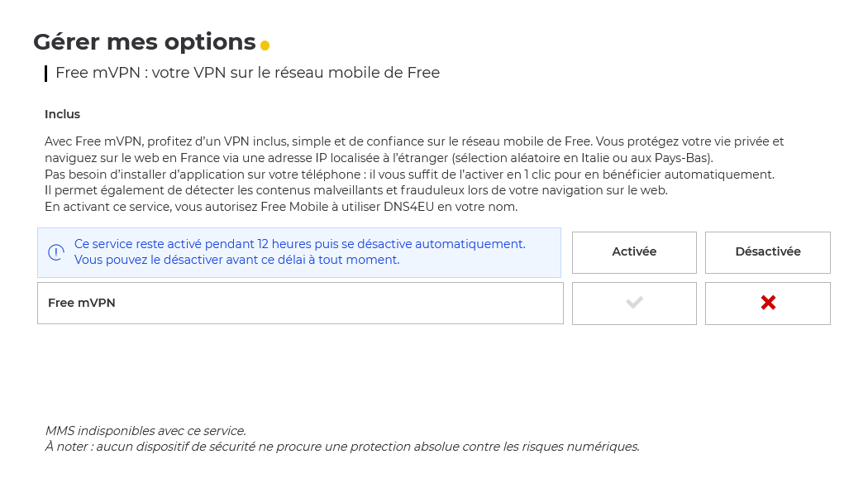The width and height of the screenshot is (868, 488).
Task: Click the "MMS indisponibles avec ce service" note
Action: coord(145,431)
